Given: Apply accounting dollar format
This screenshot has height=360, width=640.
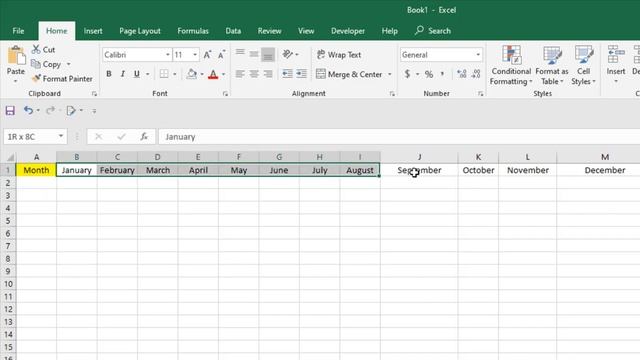Looking at the screenshot, I should [x=407, y=74].
